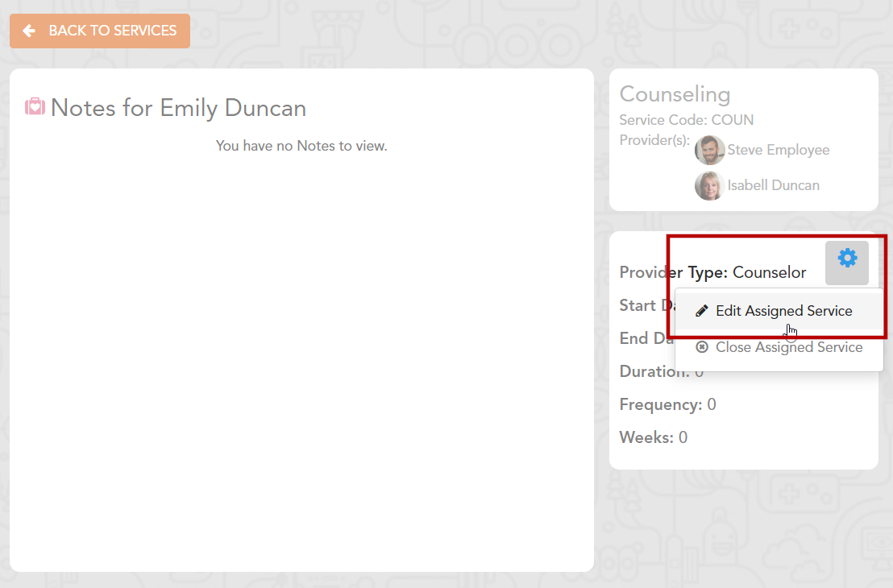Select Edit Assigned Service menu option
The image size is (893, 588).
click(783, 311)
